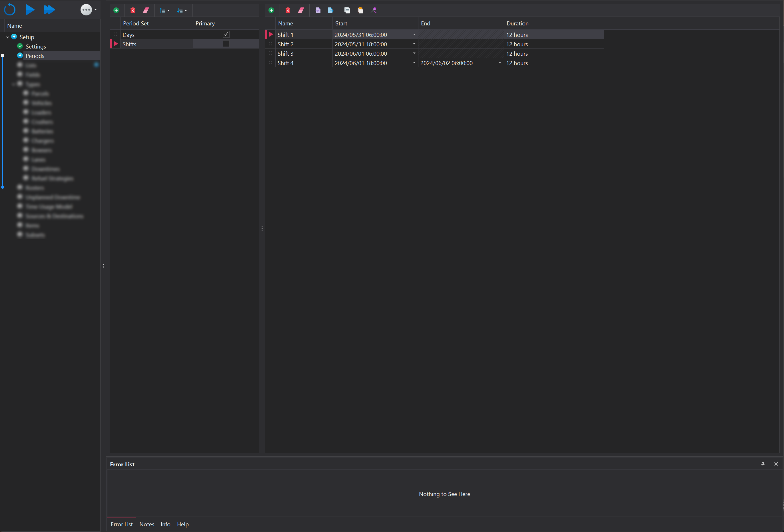Switch to the Notes tab
The width and height of the screenshot is (784, 532).
[x=147, y=524]
